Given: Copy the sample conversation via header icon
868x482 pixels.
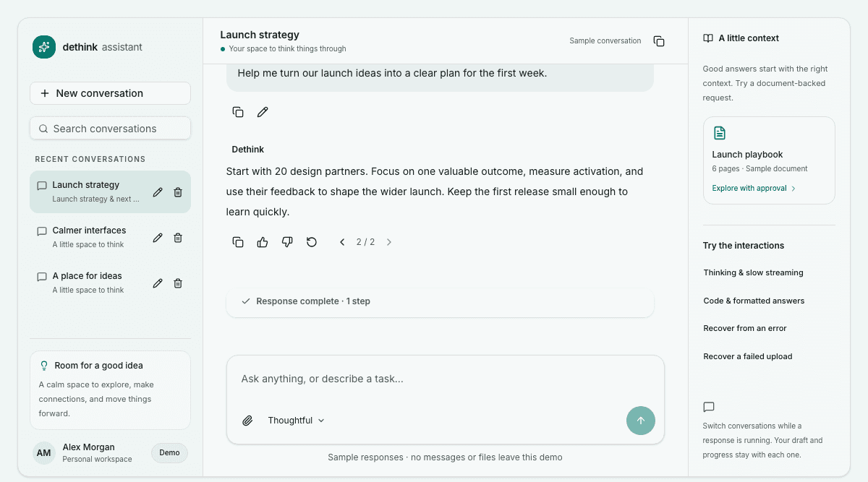Looking at the screenshot, I should [659, 41].
